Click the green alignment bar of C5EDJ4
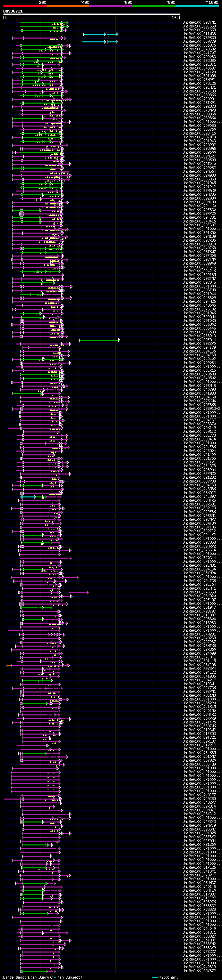The image size is (222, 980). pyautogui.click(x=100, y=340)
